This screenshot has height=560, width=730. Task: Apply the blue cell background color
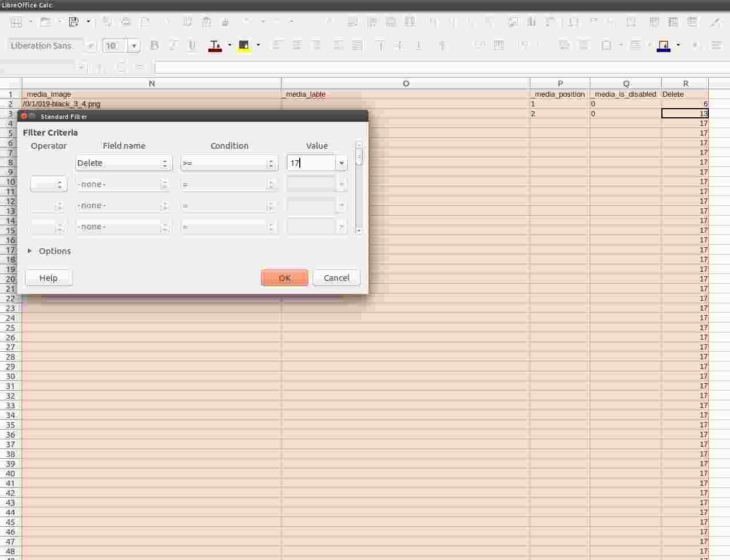pyautogui.click(x=664, y=45)
